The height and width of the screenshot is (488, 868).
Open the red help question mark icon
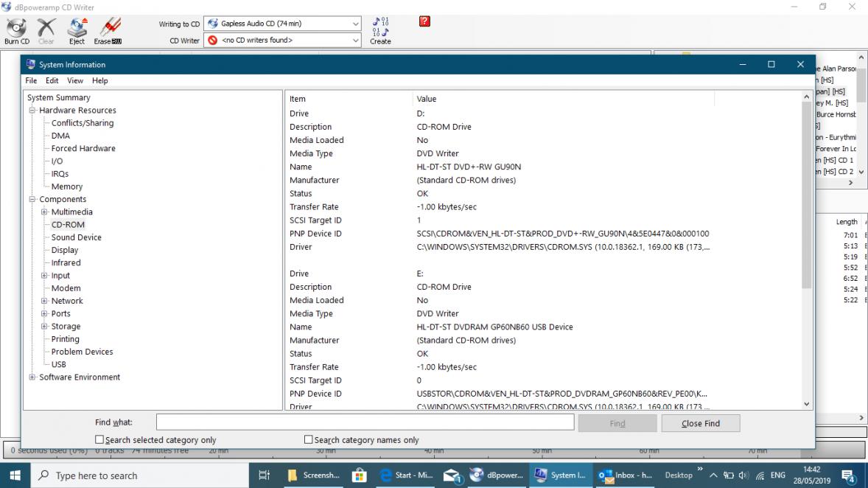424,21
